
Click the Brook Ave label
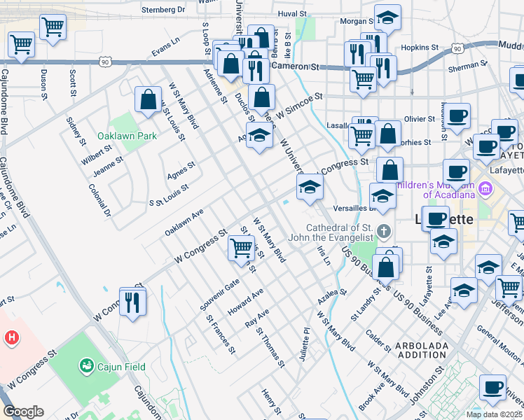click(371, 396)
